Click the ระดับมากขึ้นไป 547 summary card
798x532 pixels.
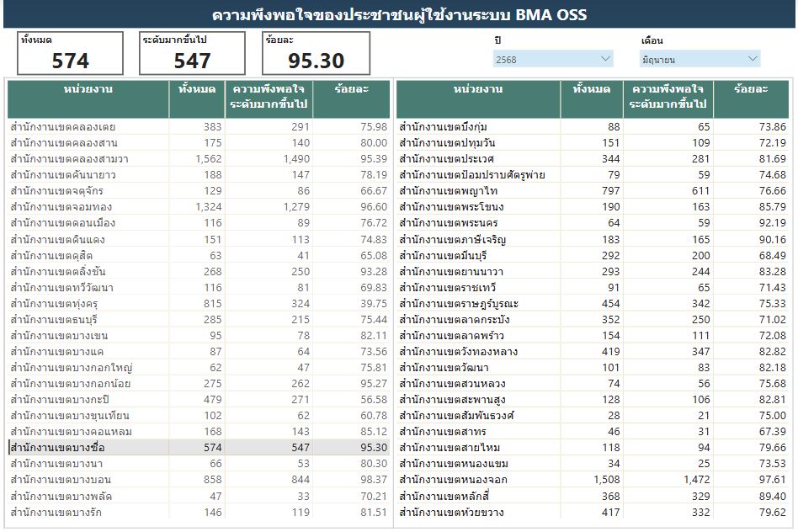193,53
